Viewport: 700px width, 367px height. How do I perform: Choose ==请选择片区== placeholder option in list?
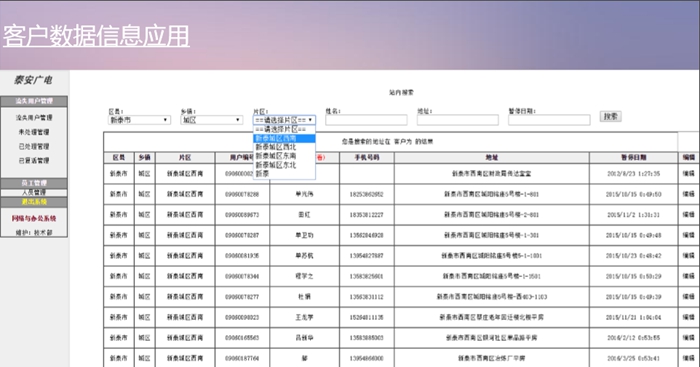(284, 129)
